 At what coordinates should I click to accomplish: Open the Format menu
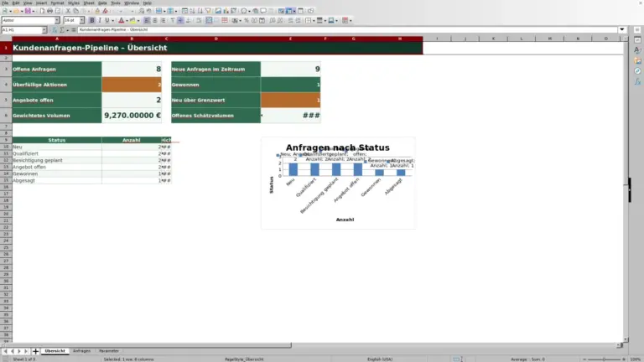click(x=57, y=3)
